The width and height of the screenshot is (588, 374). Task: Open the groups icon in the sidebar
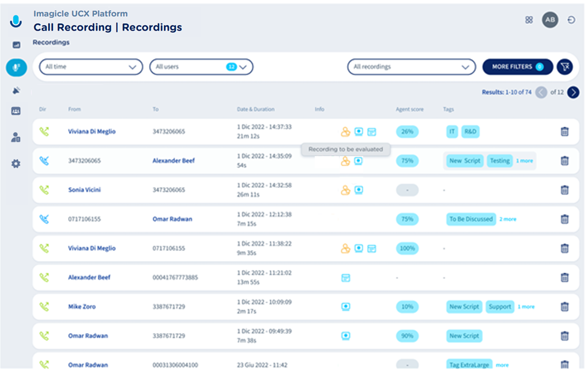[16, 111]
